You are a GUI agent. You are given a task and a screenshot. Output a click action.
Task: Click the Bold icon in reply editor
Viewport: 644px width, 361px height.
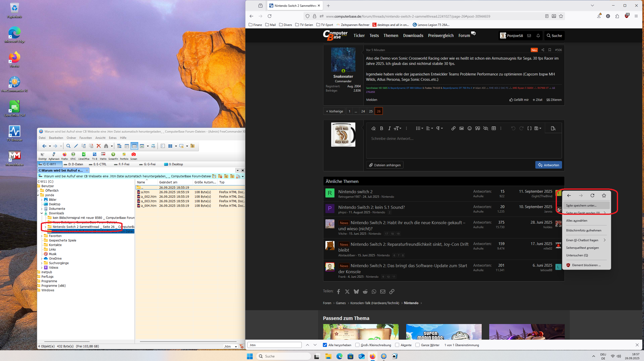pyautogui.click(x=382, y=128)
